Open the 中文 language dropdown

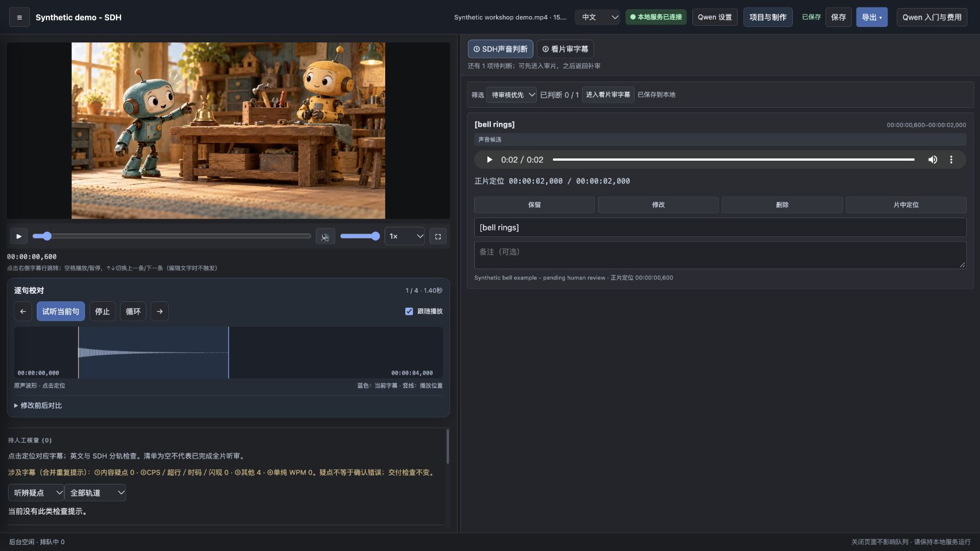tap(598, 17)
